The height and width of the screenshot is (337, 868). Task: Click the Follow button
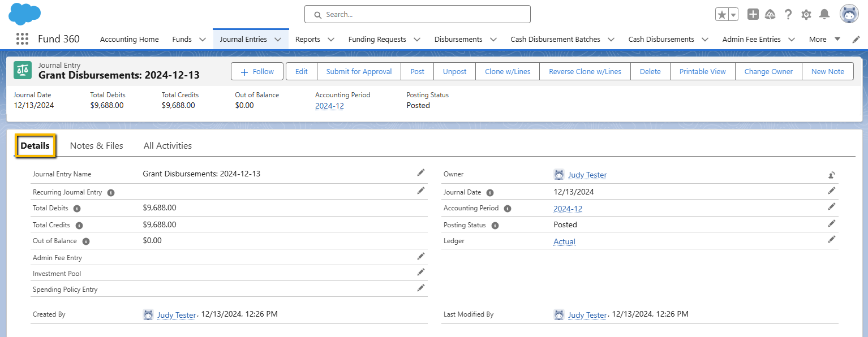tap(257, 71)
